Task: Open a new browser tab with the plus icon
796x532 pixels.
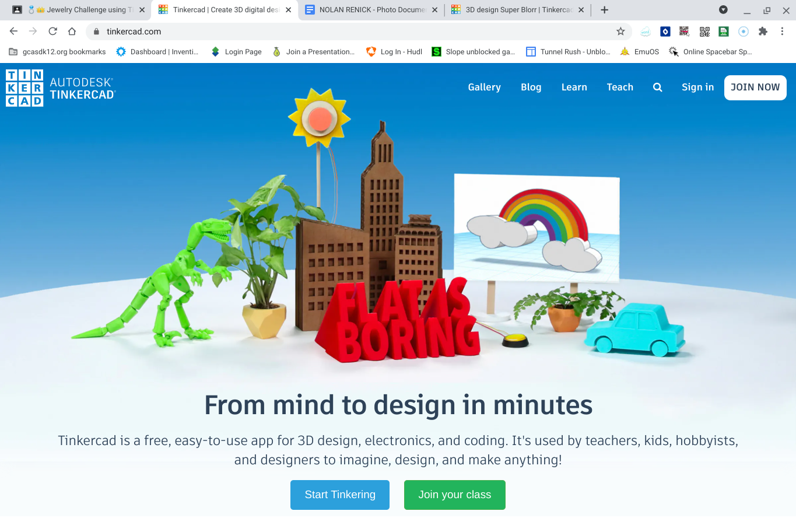Action: [x=605, y=10]
